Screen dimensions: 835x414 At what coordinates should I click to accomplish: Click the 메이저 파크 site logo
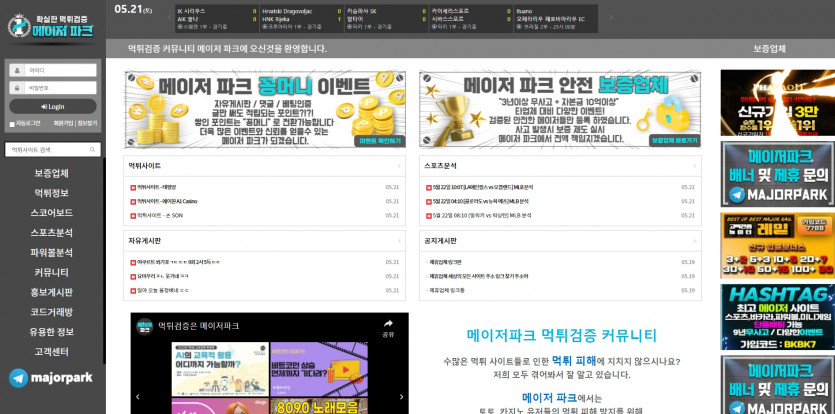click(52, 25)
